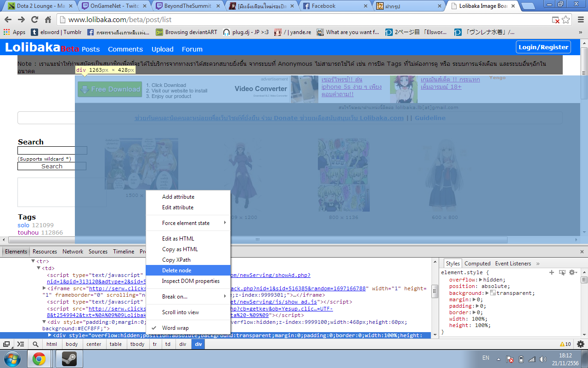
Task: Open the browser home page
Action: [x=48, y=20]
